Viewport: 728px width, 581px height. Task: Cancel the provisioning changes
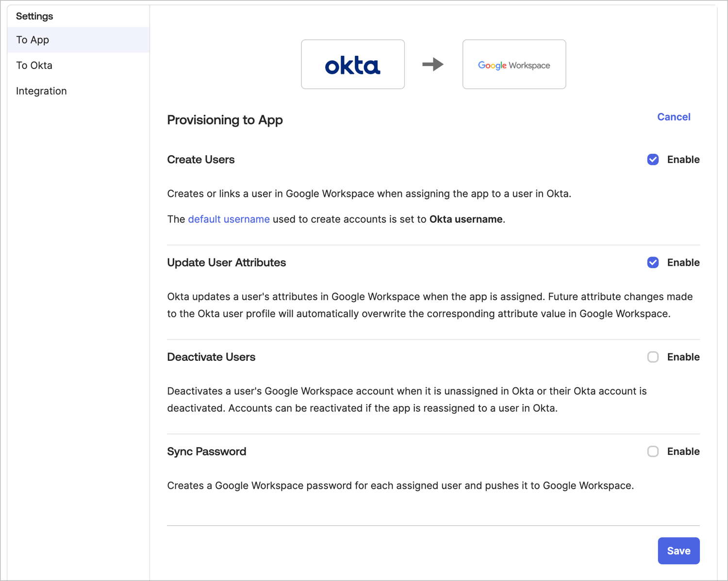point(674,116)
